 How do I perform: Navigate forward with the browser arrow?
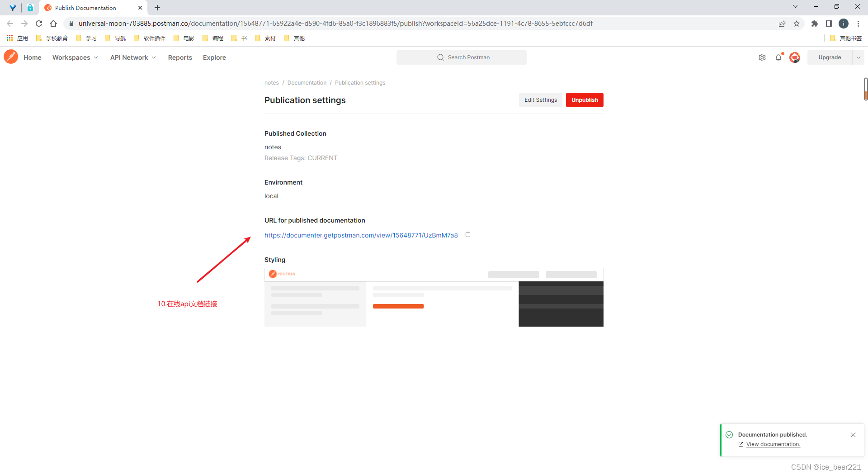point(24,24)
